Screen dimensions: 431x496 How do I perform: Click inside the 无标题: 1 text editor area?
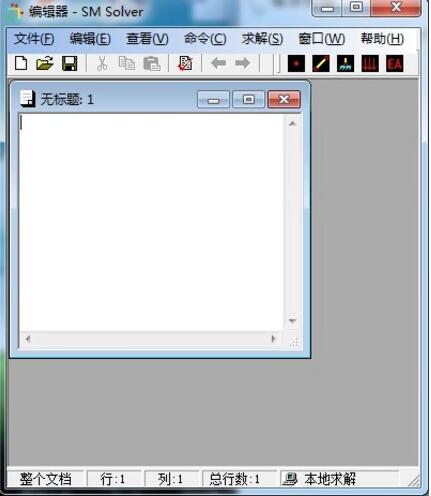151,222
